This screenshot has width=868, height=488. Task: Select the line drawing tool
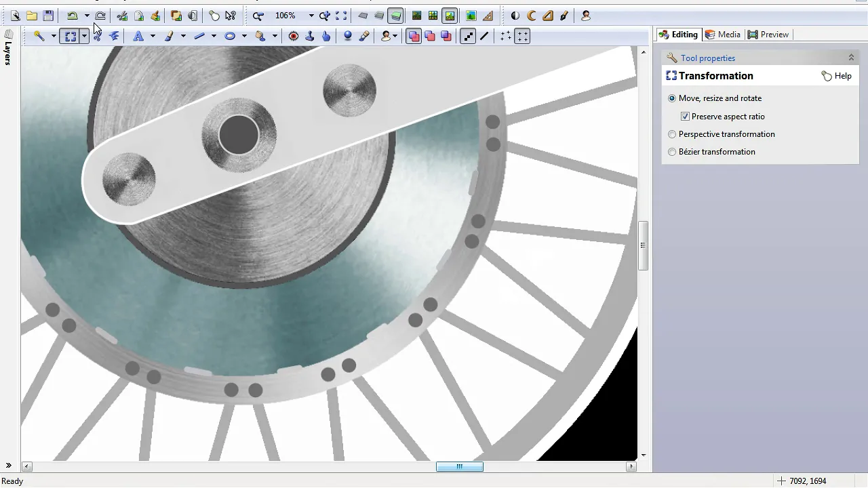tap(199, 36)
